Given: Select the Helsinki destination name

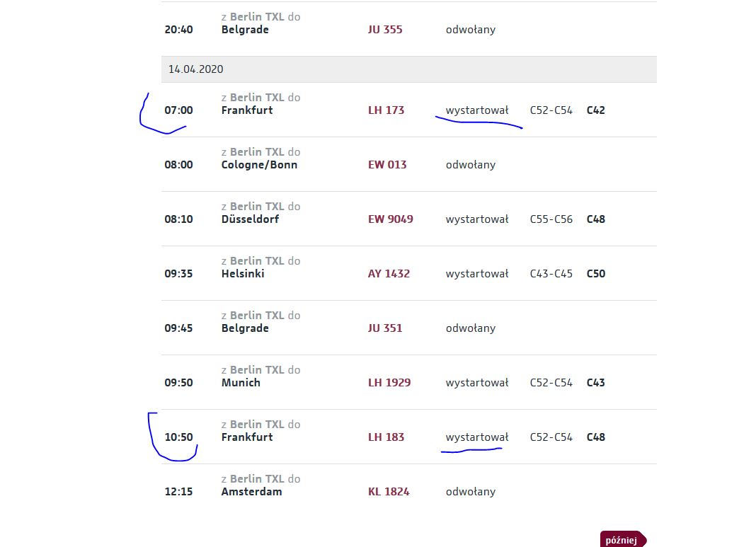Looking at the screenshot, I should pos(243,273).
